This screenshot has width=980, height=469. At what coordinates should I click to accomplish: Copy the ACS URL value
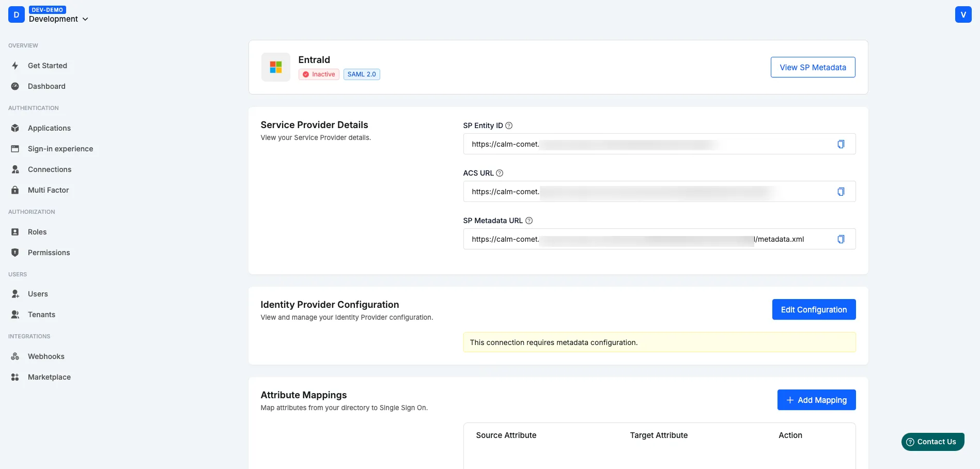click(841, 192)
